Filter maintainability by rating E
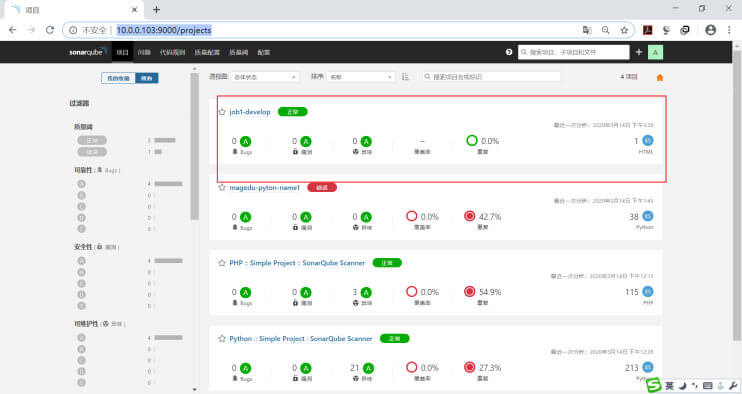742x394 pixels. pyautogui.click(x=81, y=383)
